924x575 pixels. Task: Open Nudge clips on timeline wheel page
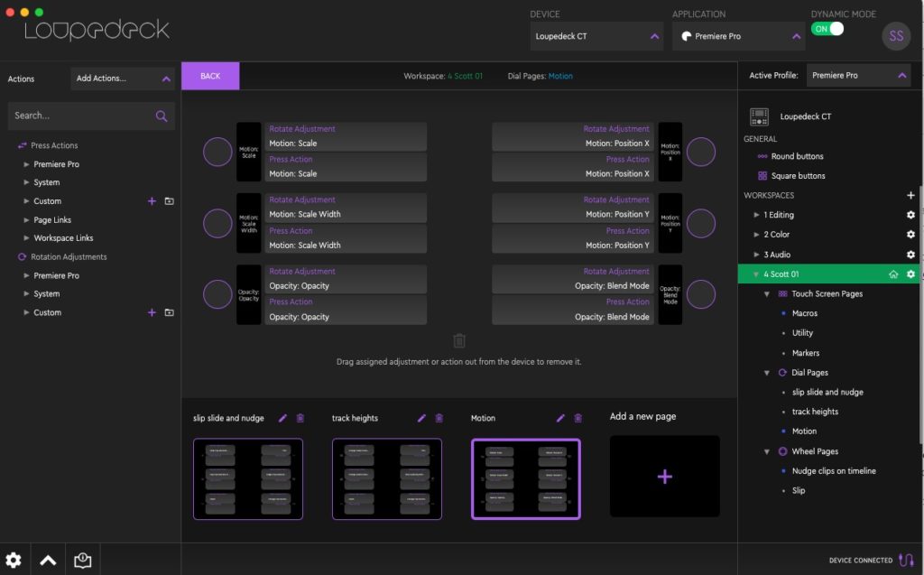pos(834,471)
